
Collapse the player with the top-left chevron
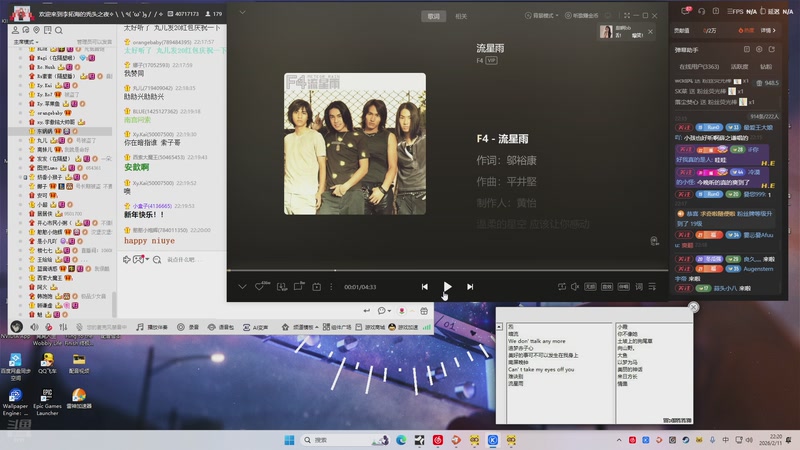(x=242, y=12)
